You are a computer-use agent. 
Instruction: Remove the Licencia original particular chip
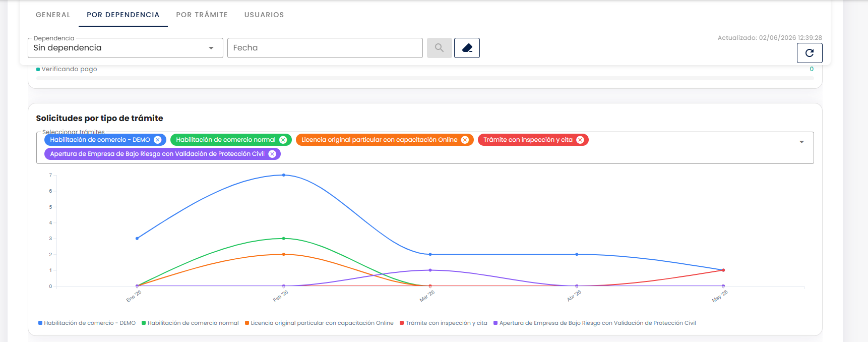465,140
